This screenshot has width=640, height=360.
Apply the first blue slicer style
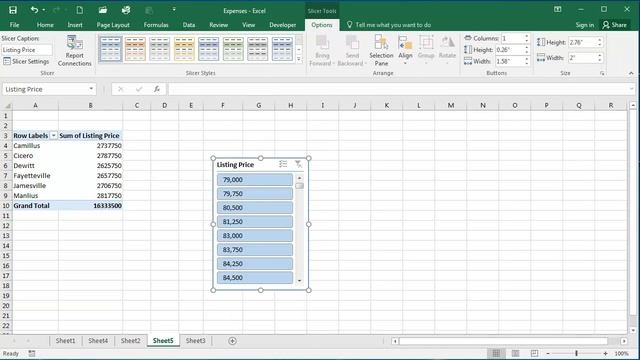pos(111,49)
